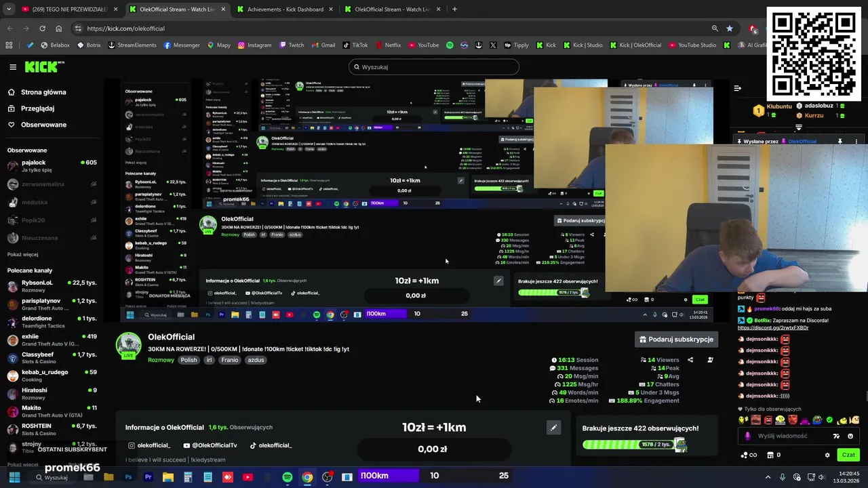The image size is (868, 488).
Task: Open the Kick | Studio bookmark
Action: click(583, 45)
